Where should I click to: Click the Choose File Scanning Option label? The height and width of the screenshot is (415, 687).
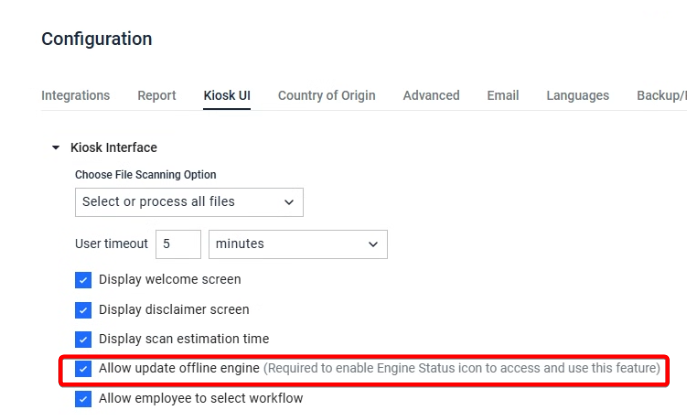(145, 175)
